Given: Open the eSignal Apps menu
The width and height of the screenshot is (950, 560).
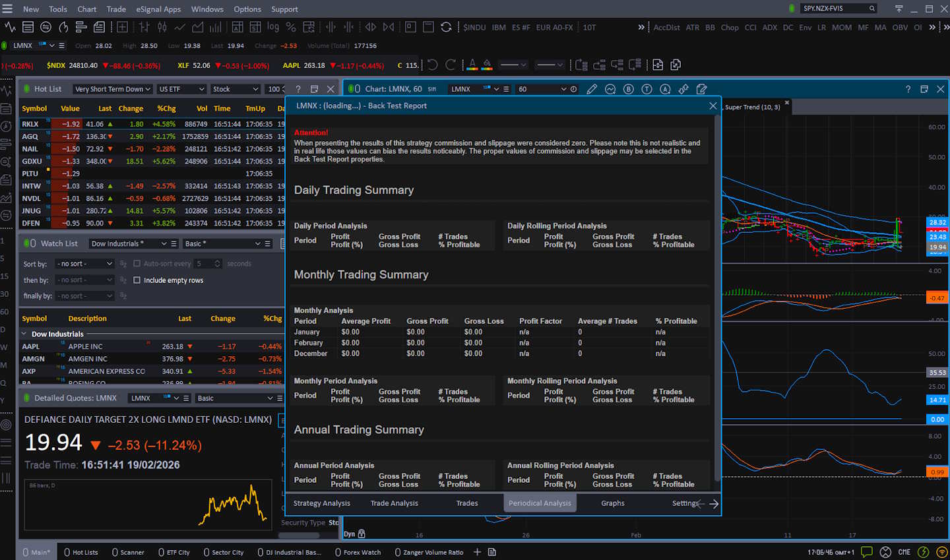Looking at the screenshot, I should tap(158, 9).
